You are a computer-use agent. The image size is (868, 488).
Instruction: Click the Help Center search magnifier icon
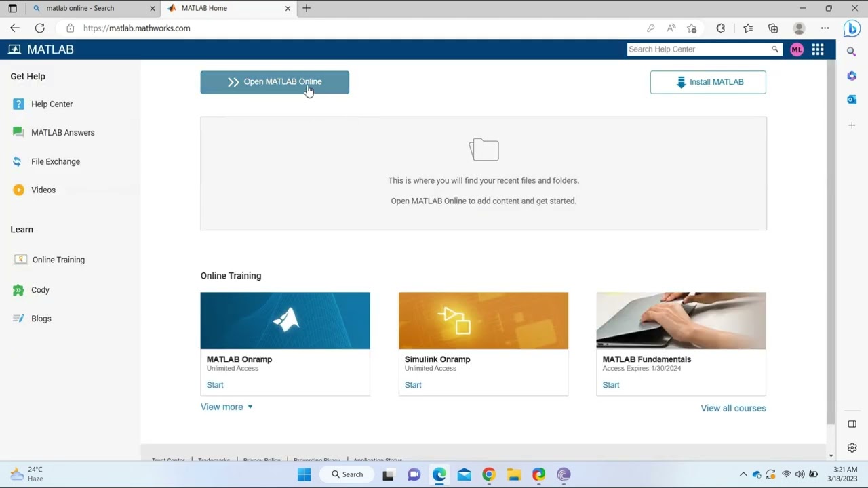[x=775, y=49]
